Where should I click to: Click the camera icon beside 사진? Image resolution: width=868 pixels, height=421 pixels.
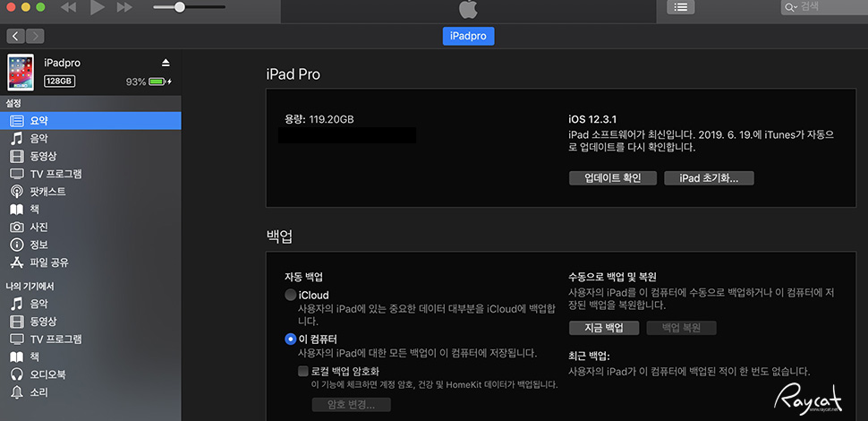point(17,228)
